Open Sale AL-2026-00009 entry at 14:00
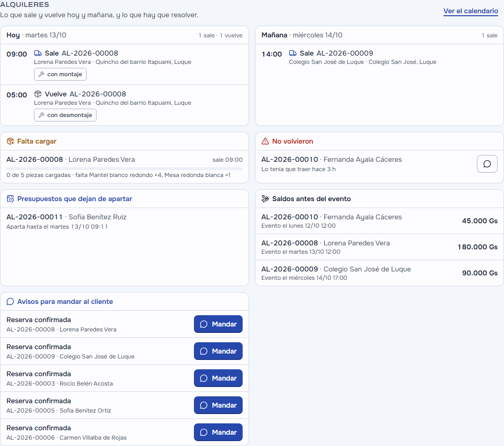Viewport: 504px width, 446px height. pyautogui.click(x=379, y=58)
